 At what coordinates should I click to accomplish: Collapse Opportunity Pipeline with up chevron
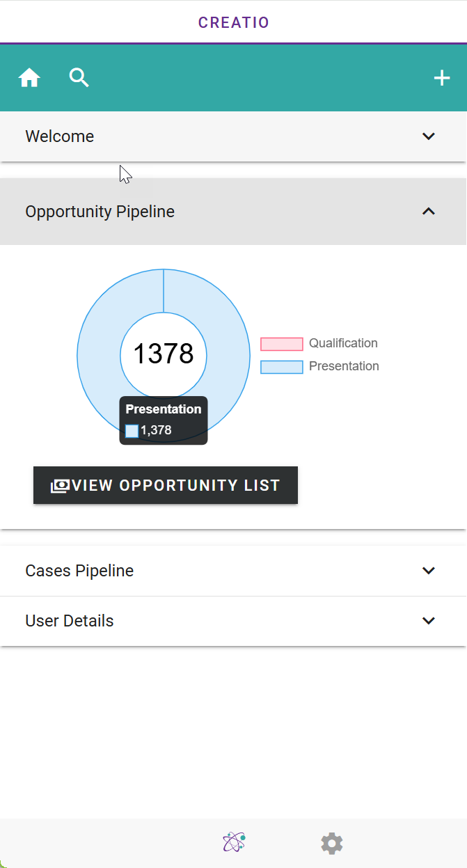tap(429, 212)
